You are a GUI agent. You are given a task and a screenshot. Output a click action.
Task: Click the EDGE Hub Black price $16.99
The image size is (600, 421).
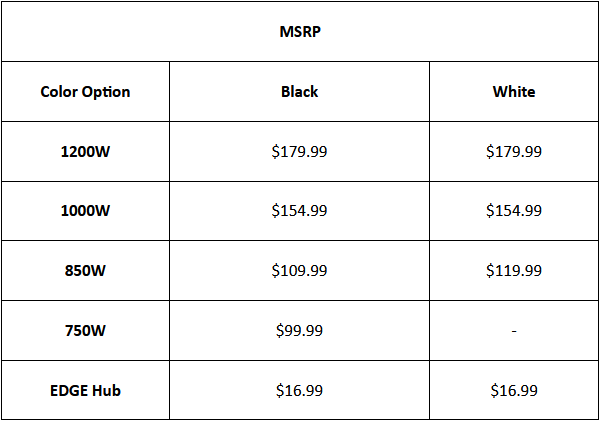[299, 390]
